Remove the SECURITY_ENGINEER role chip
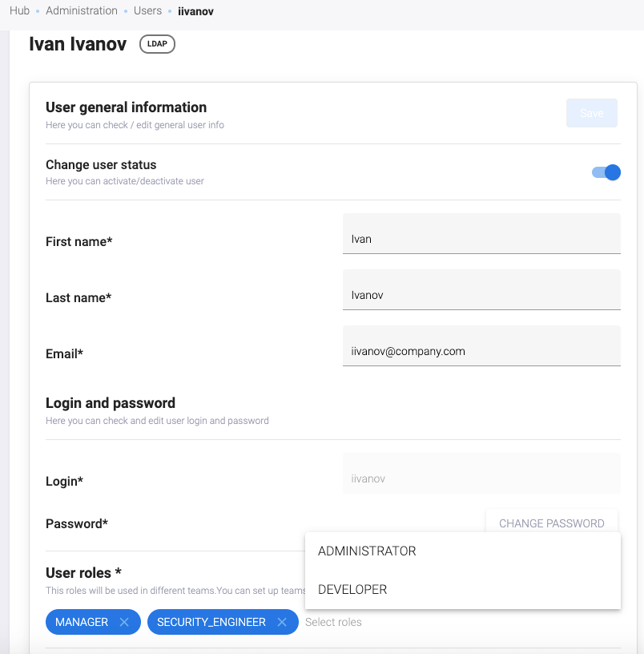This screenshot has width=644, height=654. pos(282,622)
